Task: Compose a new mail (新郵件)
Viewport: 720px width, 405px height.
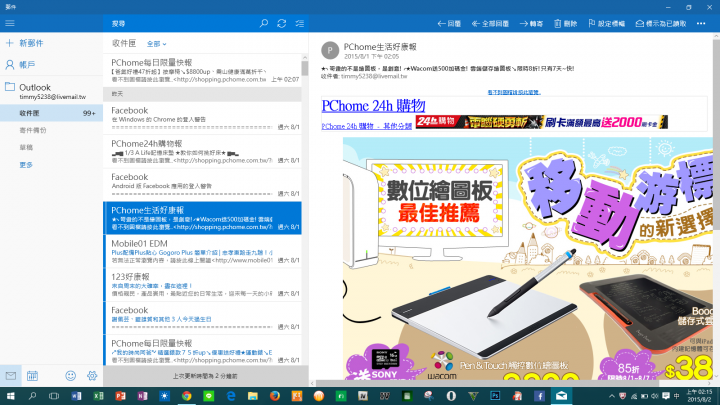Action: [24, 43]
